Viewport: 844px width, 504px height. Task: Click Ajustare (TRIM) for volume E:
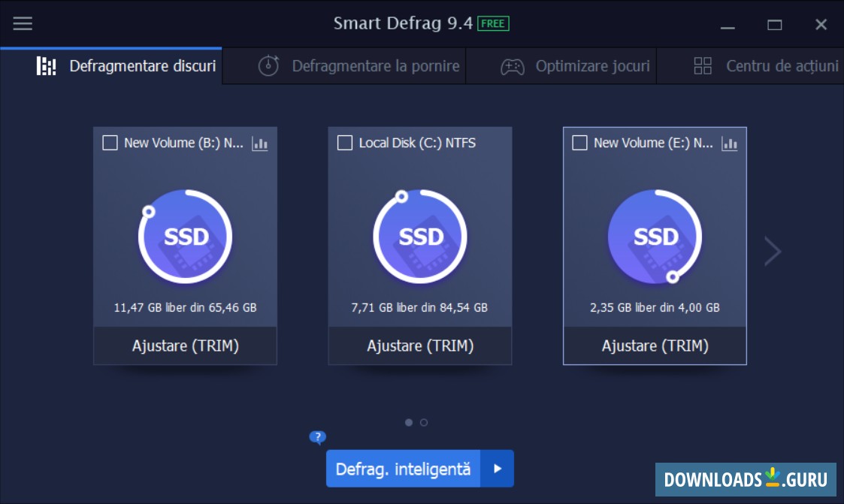point(655,346)
